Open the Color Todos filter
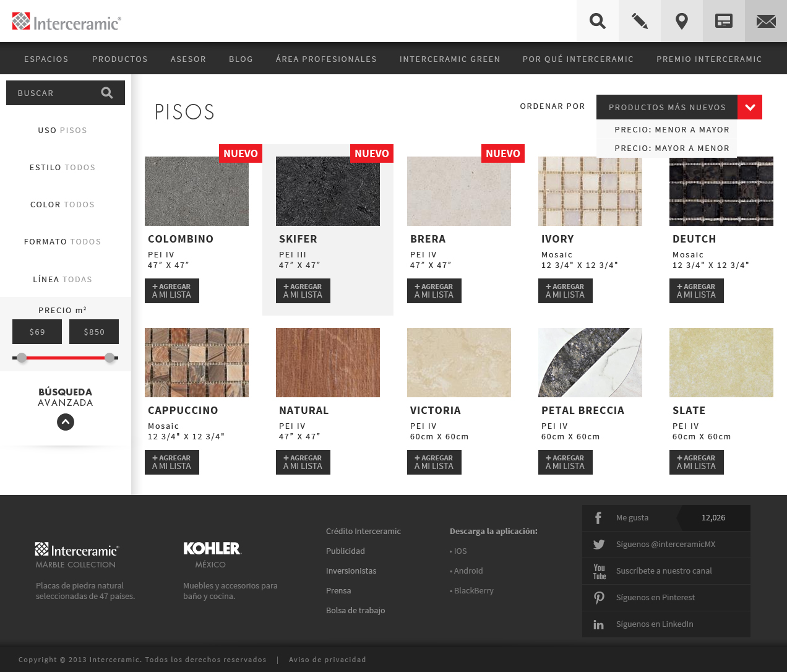 [x=62, y=205]
